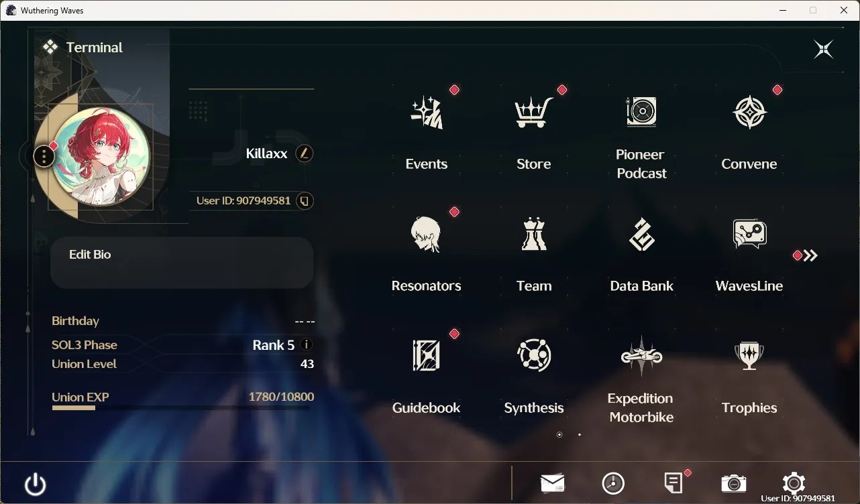Screen dimensions: 860x504
Task: Click the Wuthering Waves title bar app icon
Action: point(11,10)
